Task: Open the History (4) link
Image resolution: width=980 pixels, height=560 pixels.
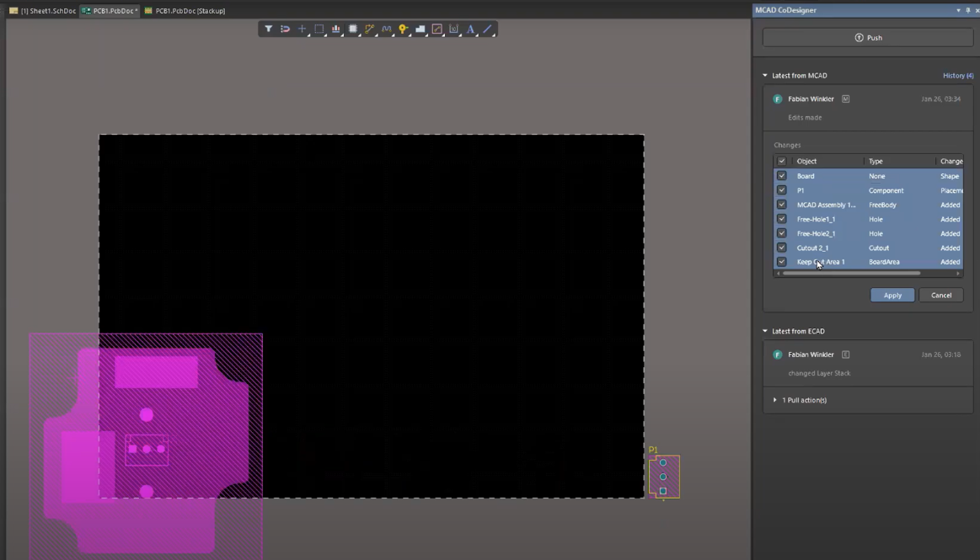Action: tap(957, 76)
